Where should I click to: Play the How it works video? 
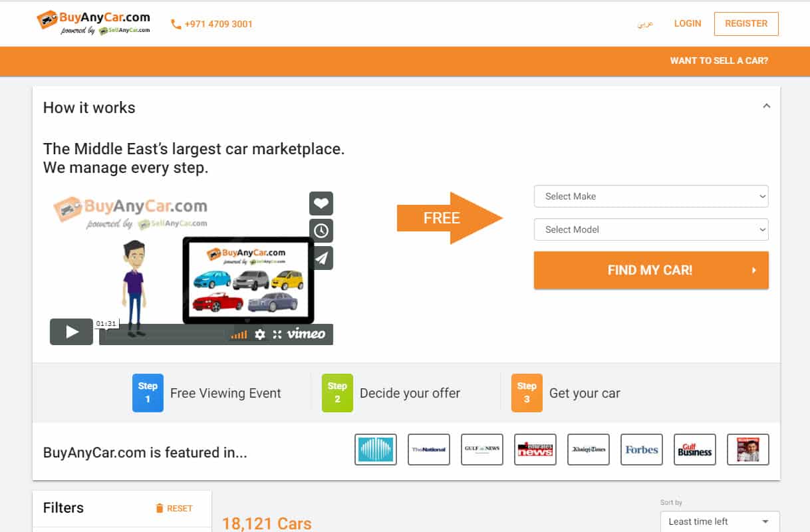pyautogui.click(x=71, y=332)
